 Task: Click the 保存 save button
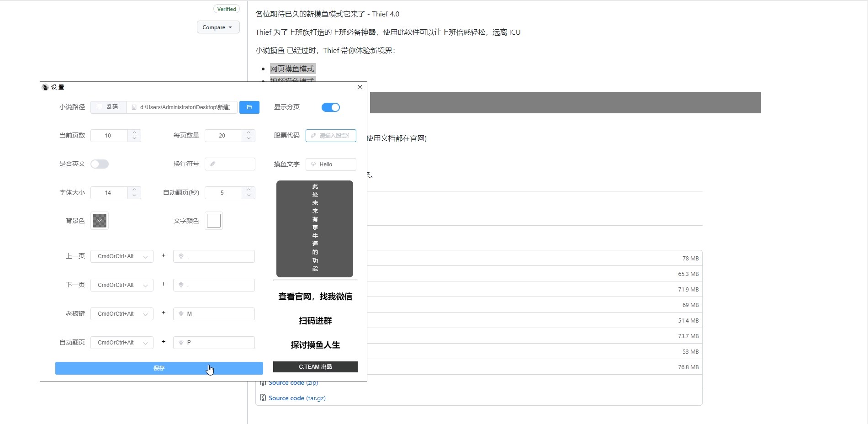[x=159, y=368]
